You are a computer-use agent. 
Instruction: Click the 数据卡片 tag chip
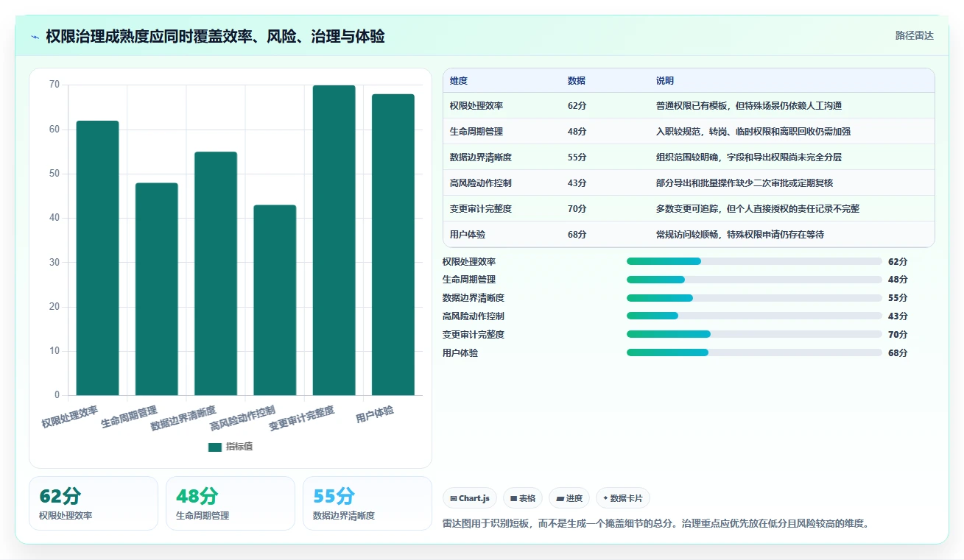[x=623, y=498]
